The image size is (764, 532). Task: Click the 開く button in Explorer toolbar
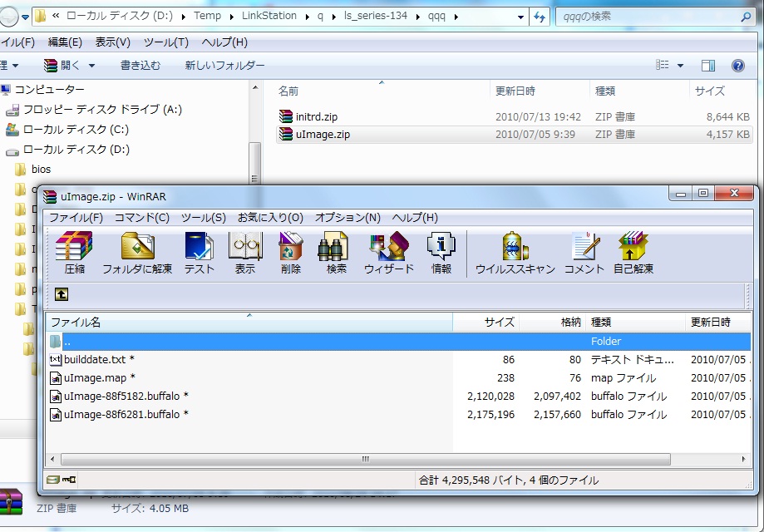[x=62, y=66]
